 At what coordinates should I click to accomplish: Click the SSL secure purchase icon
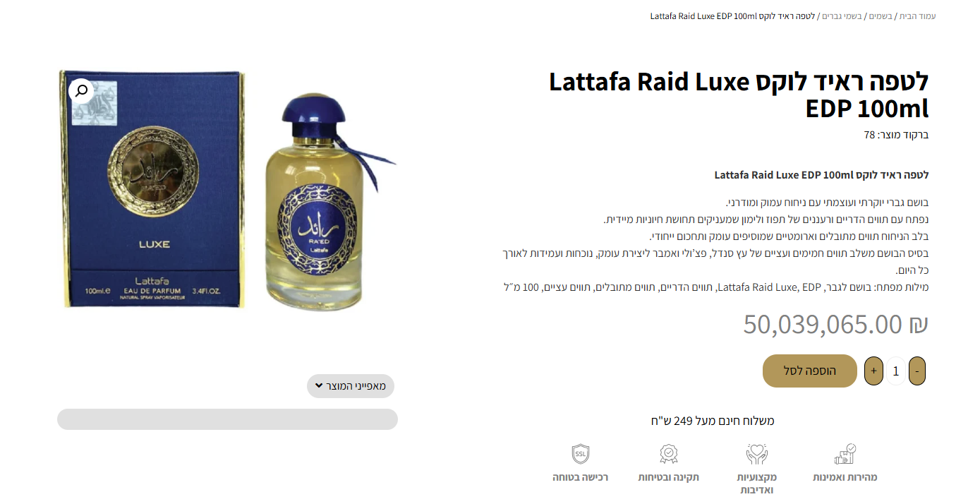click(x=580, y=454)
